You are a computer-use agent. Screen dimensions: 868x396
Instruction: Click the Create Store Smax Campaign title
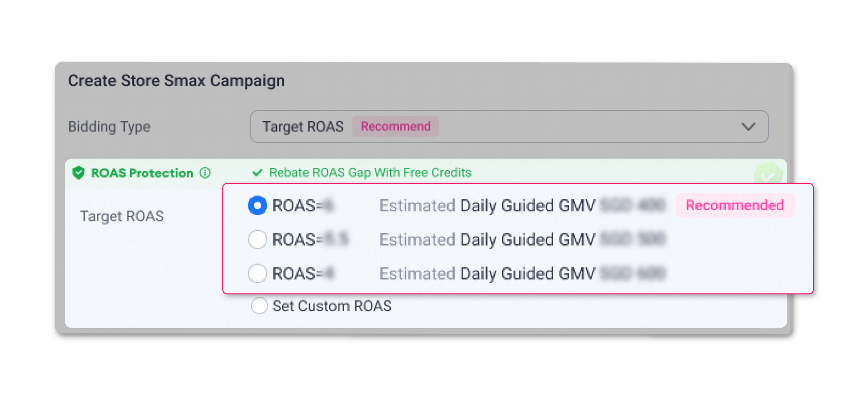point(176,81)
